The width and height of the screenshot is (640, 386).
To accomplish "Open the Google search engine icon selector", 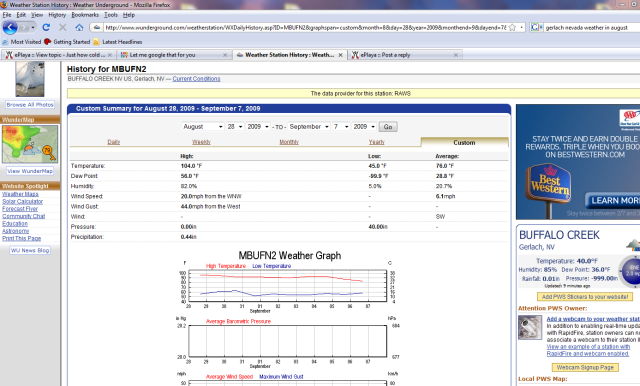I will click(536, 27).
